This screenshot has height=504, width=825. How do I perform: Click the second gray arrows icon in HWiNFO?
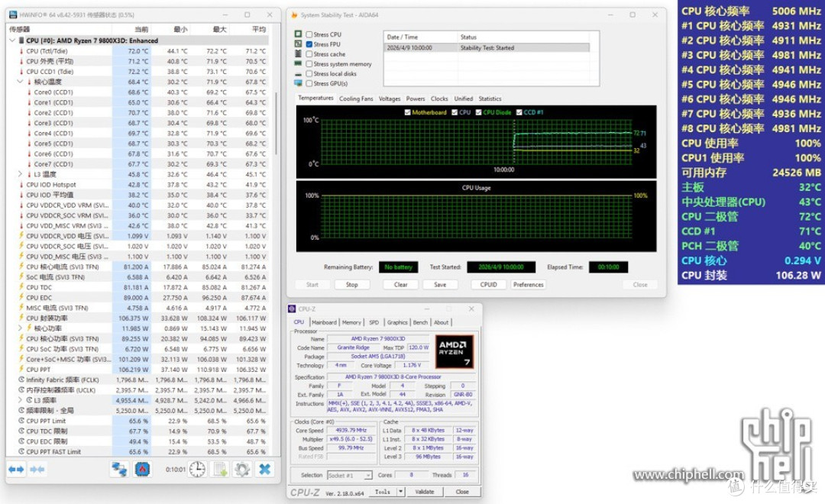click(37, 469)
